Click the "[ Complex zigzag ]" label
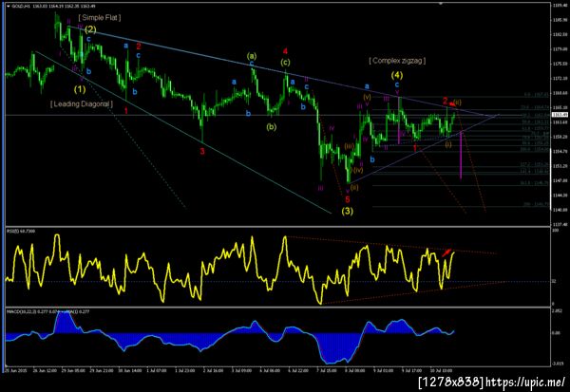570x392 pixels. pos(397,61)
